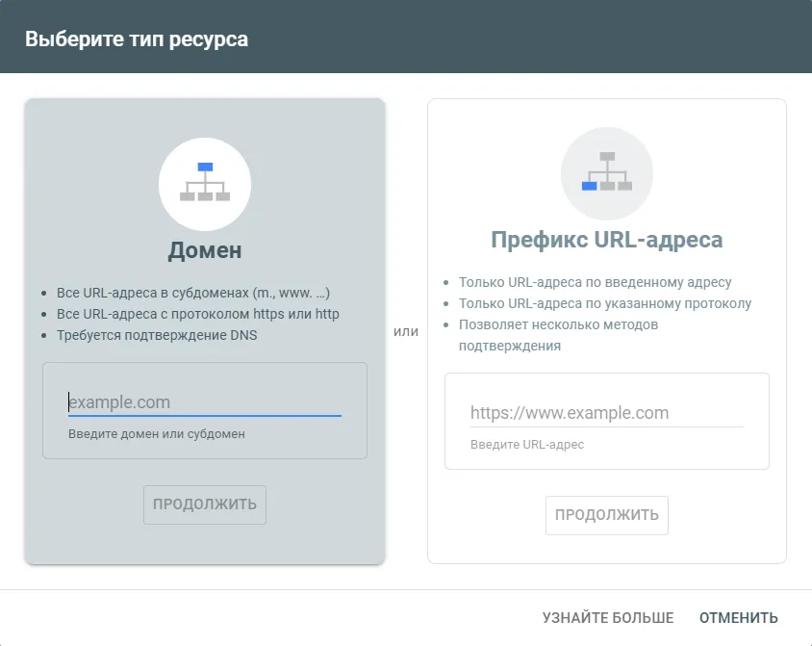This screenshot has height=646, width=812.
Task: Click hint 'Введите URL-адрес'
Action: point(527,445)
